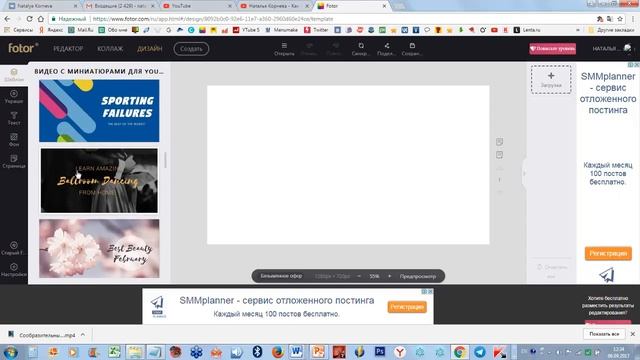Open Chrome menu three-dots icon
Viewport: 640px width, 360px height.
click(633, 19)
